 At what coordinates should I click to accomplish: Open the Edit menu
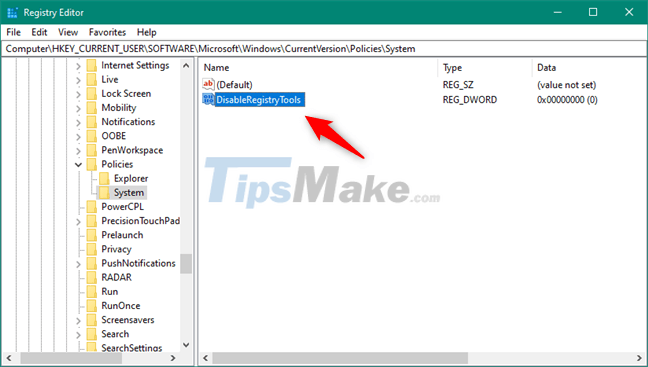click(x=39, y=32)
